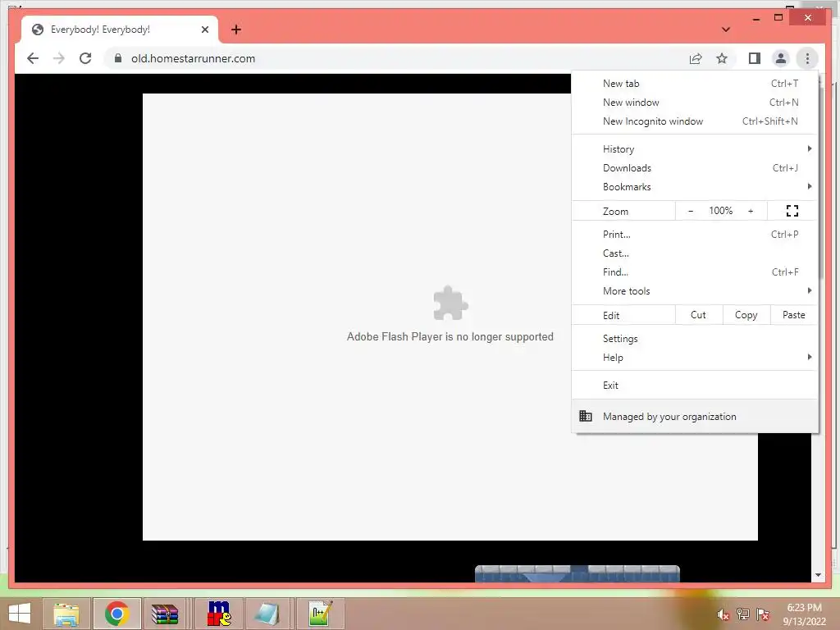
Task: Decrease zoom with minus button
Action: pyautogui.click(x=691, y=211)
